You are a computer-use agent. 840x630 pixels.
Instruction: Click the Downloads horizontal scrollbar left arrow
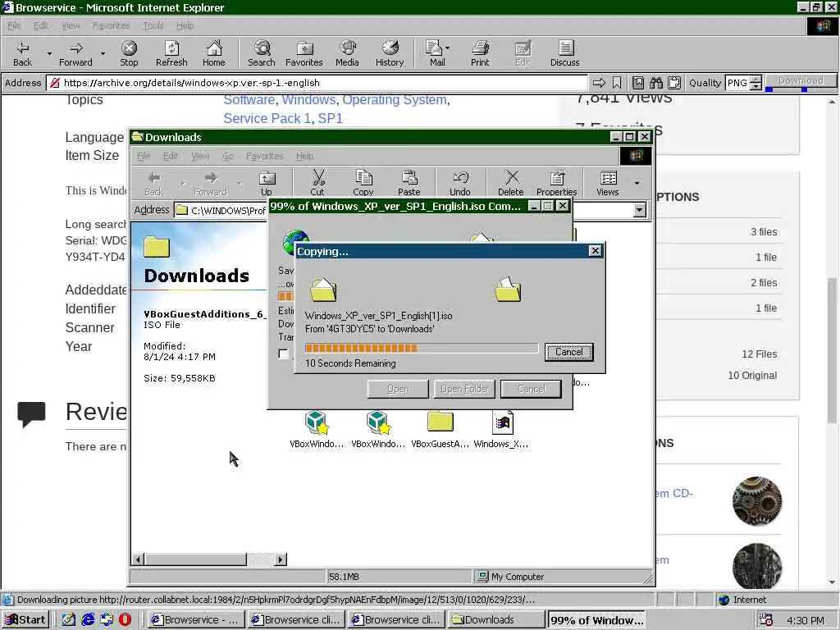coord(138,559)
